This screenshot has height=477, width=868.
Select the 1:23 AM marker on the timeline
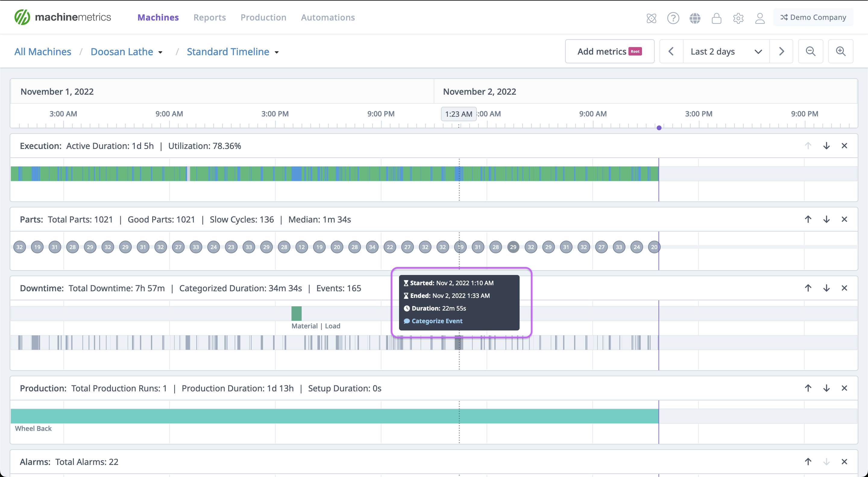click(x=458, y=114)
